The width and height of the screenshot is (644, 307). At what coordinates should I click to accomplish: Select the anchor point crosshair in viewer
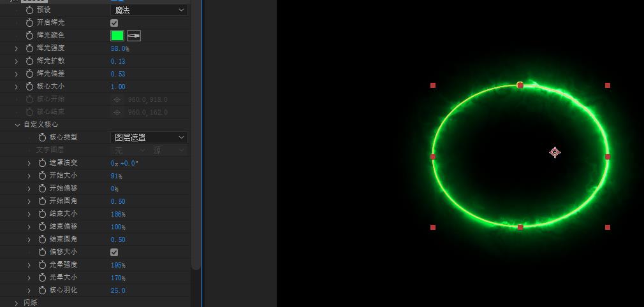pos(555,153)
